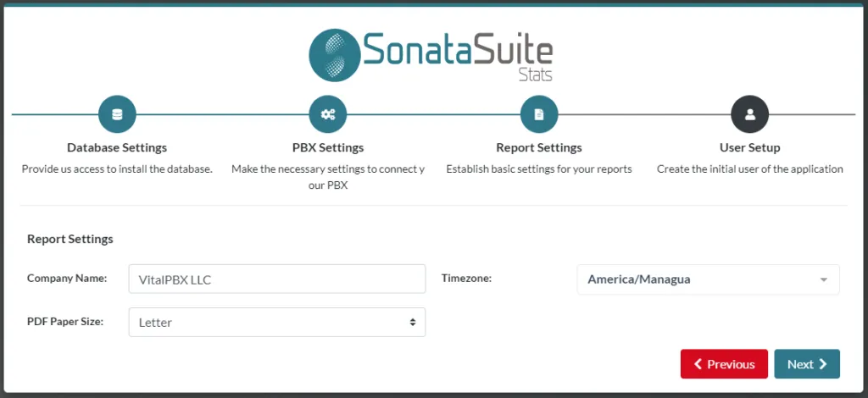
Task: Jump to the User Setup step label
Action: [x=749, y=147]
